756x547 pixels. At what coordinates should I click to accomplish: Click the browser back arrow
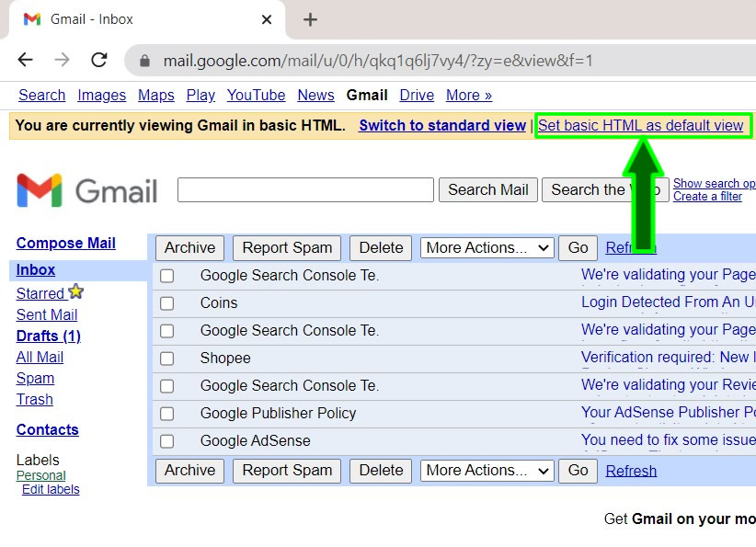click(x=25, y=60)
